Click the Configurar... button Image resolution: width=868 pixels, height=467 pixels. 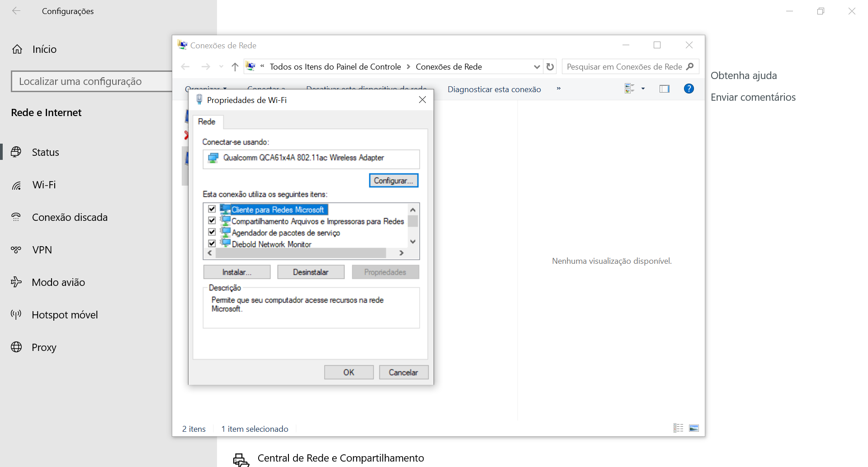pyautogui.click(x=394, y=181)
